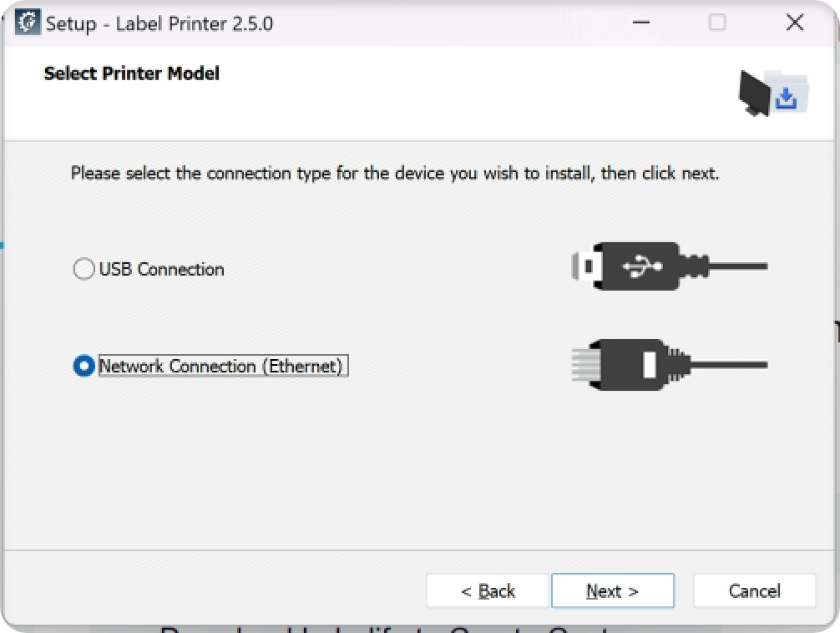Click the Network Connection (Ethernet) label text
The height and width of the screenshot is (633, 840).
tap(222, 366)
